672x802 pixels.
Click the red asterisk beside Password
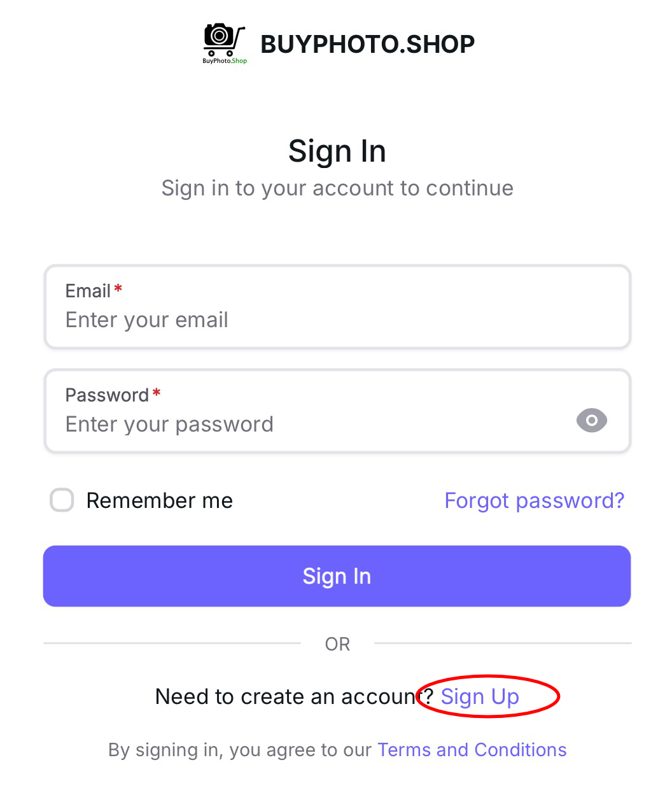tap(157, 395)
